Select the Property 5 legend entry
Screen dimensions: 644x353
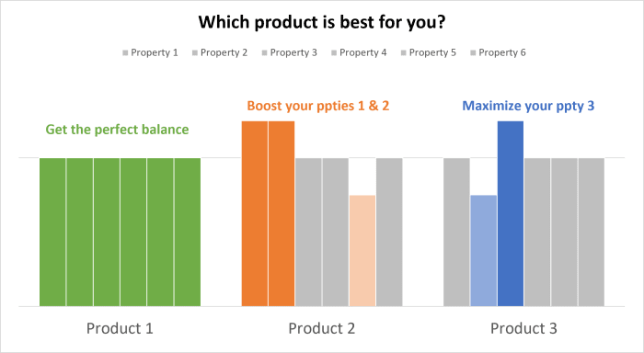pyautogui.click(x=429, y=53)
